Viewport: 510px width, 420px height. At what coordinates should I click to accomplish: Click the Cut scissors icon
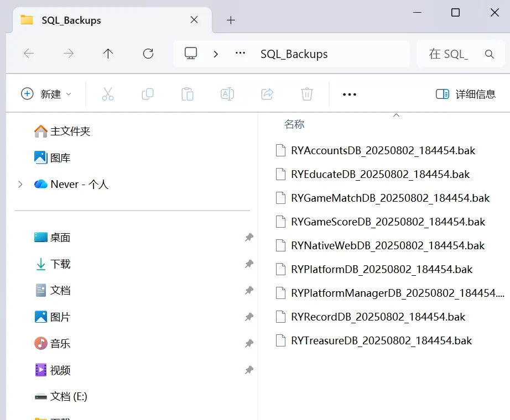[x=108, y=94]
